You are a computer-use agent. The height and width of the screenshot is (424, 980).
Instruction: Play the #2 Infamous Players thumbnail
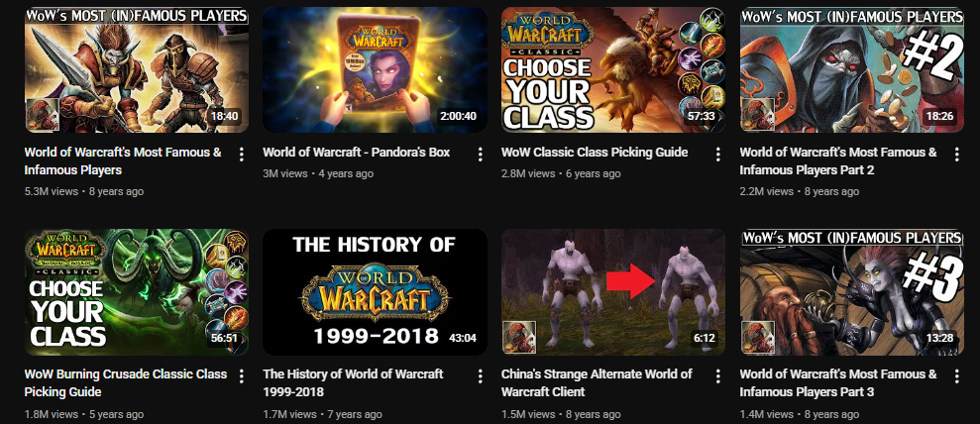pyautogui.click(x=852, y=70)
